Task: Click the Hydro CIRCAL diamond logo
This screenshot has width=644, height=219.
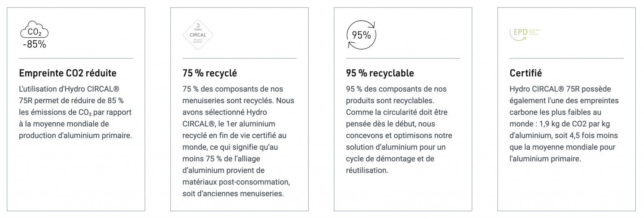Action: [198, 35]
